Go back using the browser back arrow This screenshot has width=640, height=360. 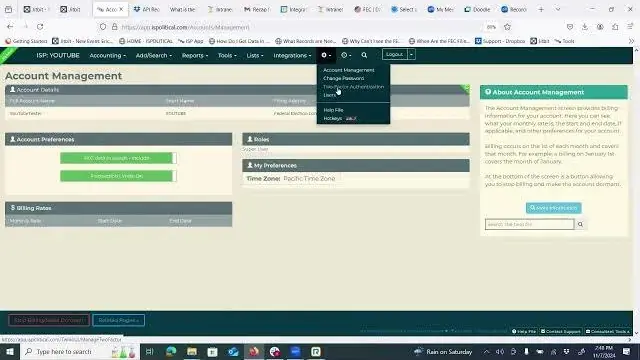[x=10, y=27]
